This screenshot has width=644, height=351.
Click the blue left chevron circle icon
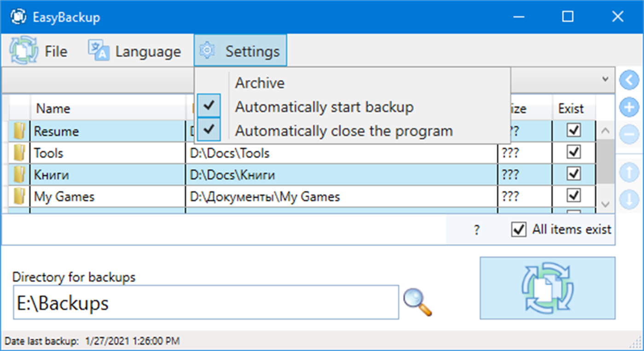(x=629, y=81)
